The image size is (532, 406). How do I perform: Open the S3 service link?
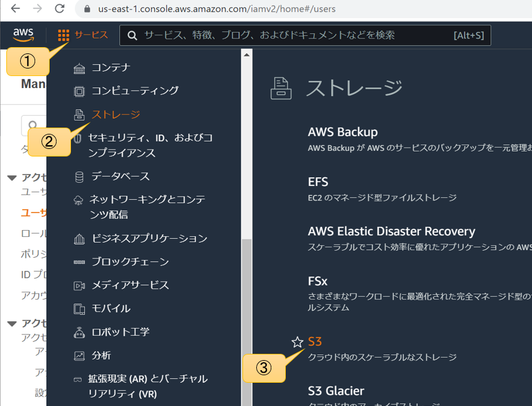315,342
